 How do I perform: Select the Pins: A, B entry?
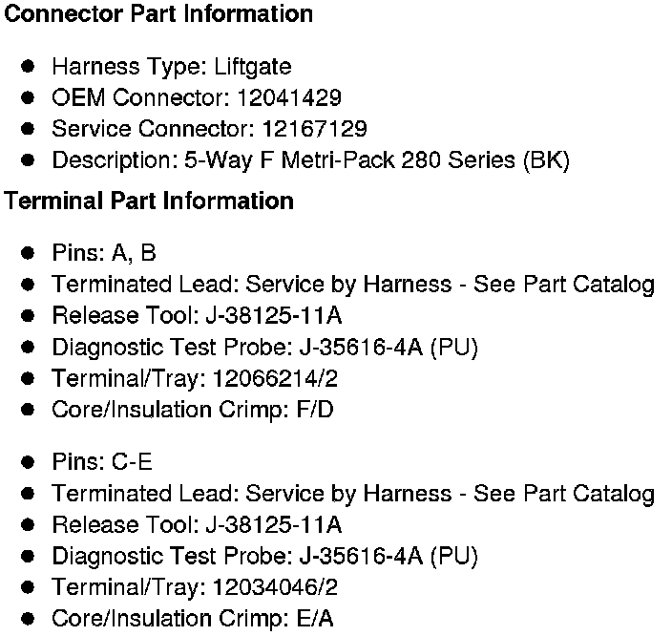(103, 253)
